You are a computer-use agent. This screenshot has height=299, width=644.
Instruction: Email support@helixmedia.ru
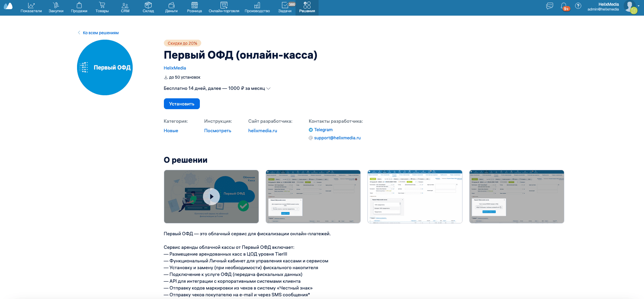[335, 138]
